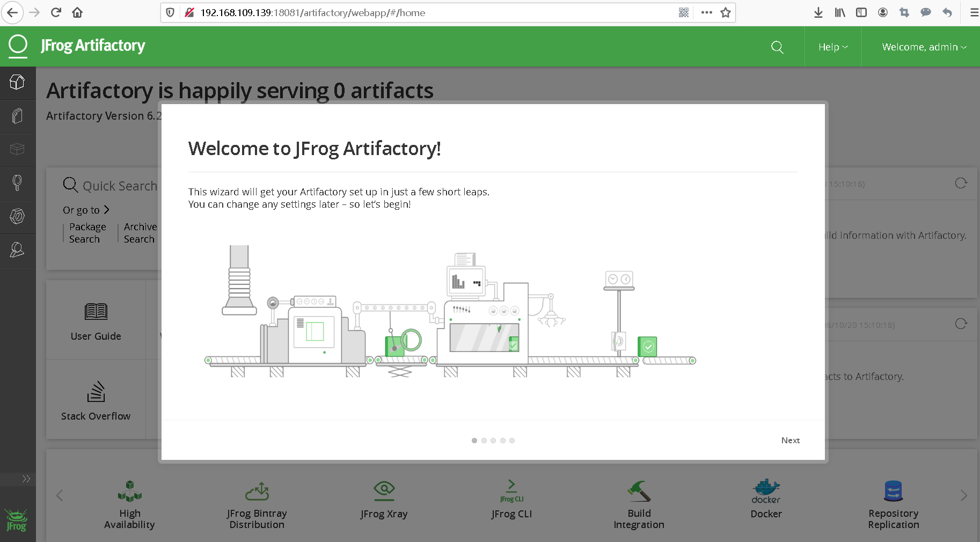This screenshot has height=542, width=980.
Task: Open Artifacts sidebar icon
Action: [x=17, y=116]
